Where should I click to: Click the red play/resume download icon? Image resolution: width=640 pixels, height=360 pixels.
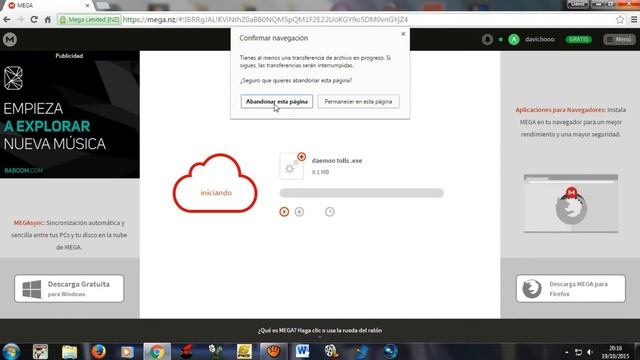[x=284, y=212]
